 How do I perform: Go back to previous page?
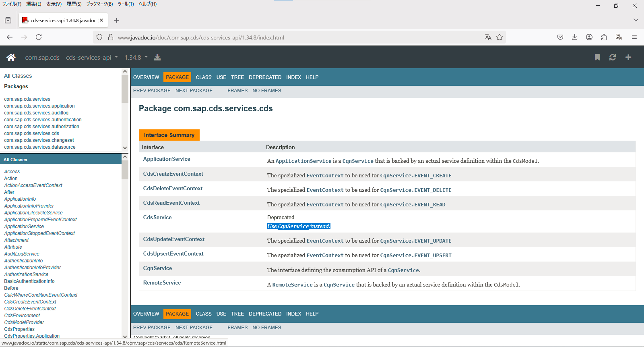point(10,37)
